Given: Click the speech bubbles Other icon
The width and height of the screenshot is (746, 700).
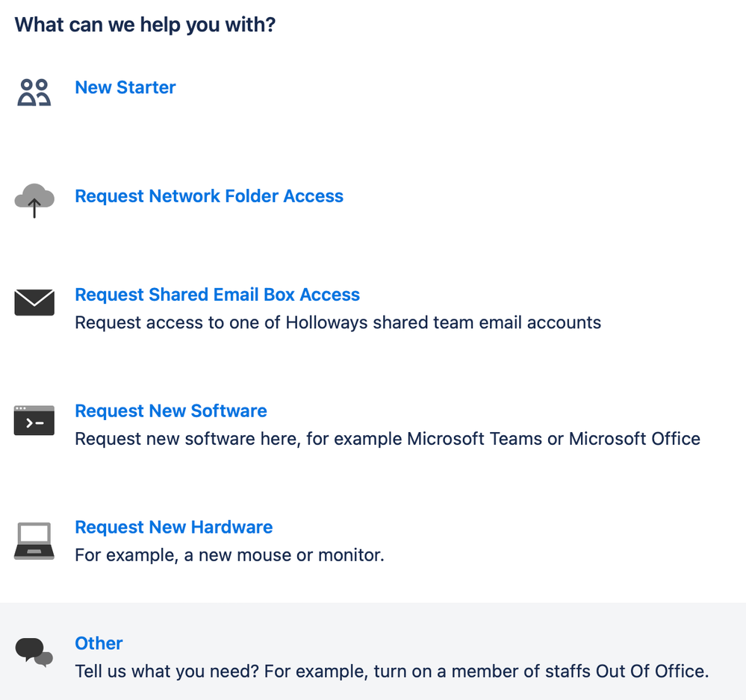Looking at the screenshot, I should click(x=34, y=652).
